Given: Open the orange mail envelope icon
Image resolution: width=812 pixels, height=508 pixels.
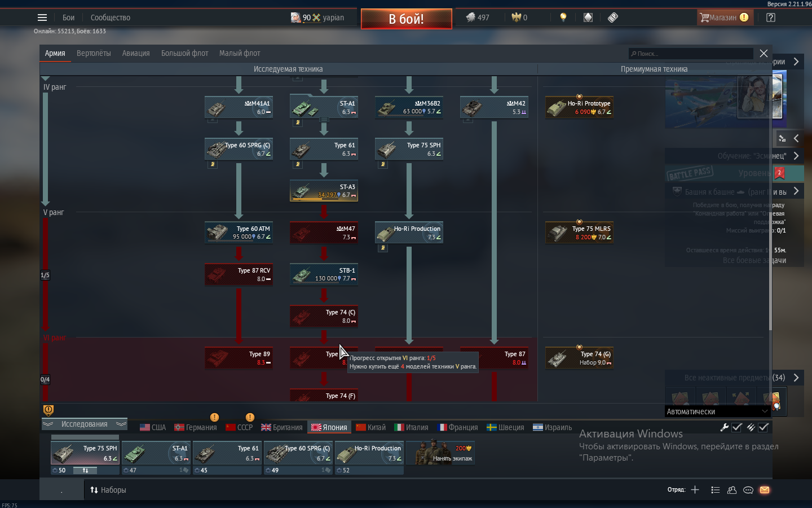Looking at the screenshot, I should tap(765, 490).
